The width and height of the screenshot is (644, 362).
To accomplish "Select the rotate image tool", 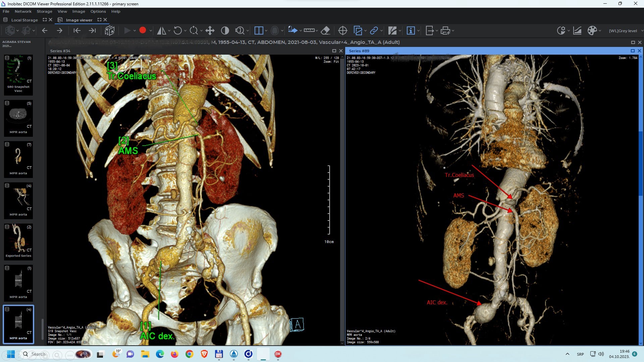I will 177,31.
